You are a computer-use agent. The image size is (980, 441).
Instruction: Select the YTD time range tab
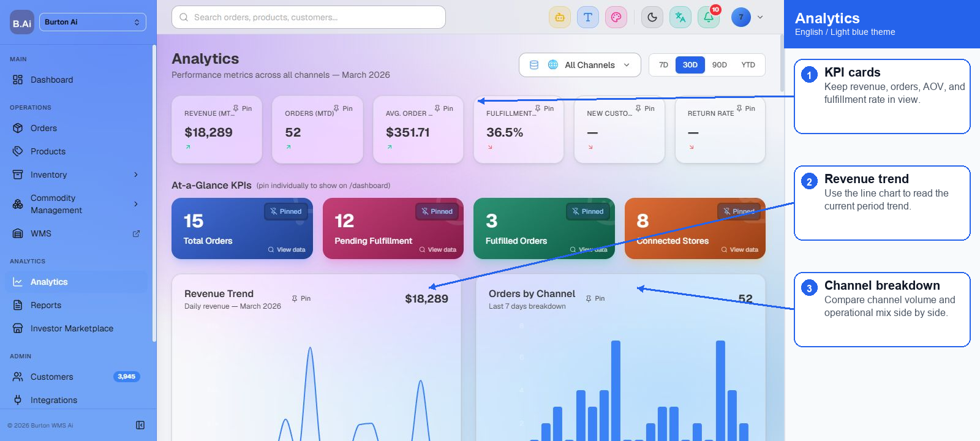[748, 65]
